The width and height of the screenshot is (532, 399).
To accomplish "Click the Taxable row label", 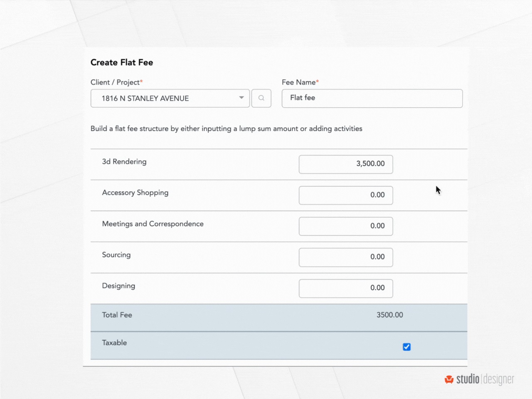I will [114, 343].
